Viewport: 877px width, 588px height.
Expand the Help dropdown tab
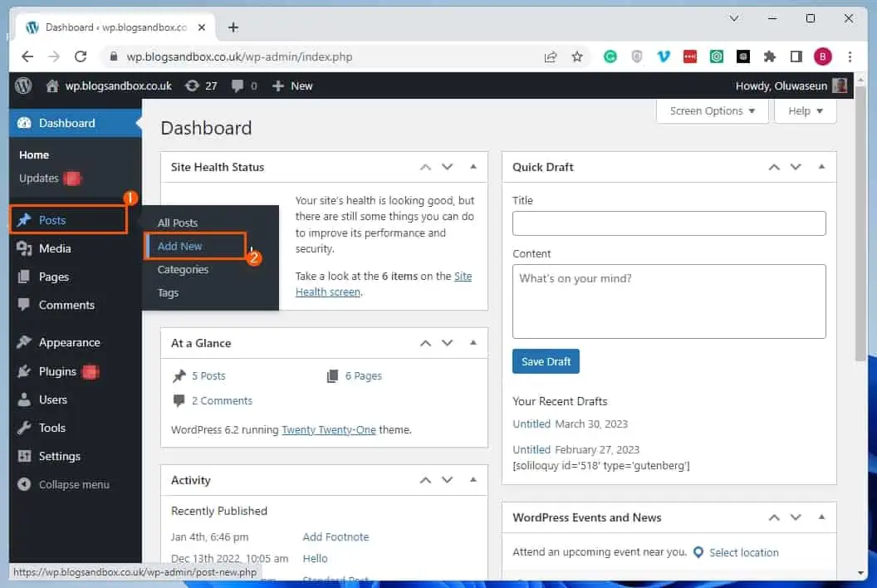(x=806, y=110)
